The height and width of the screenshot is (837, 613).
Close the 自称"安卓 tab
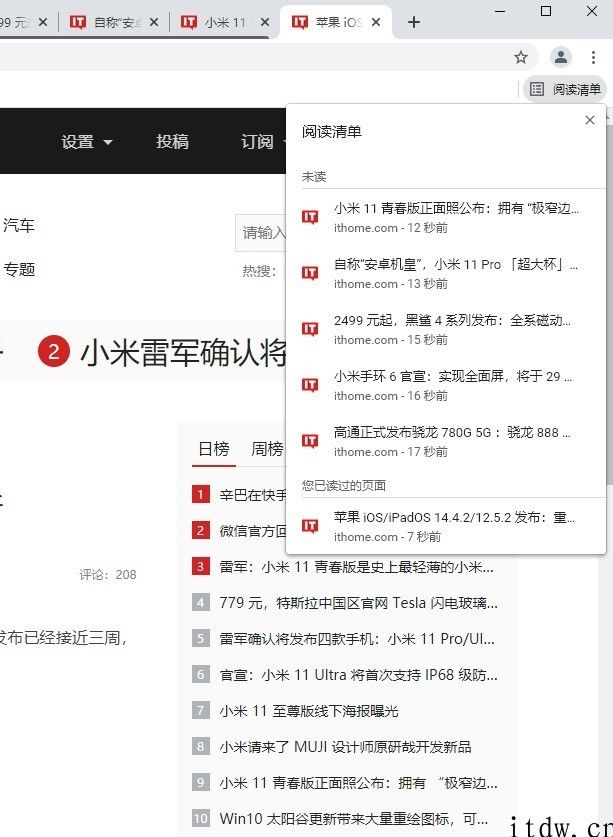tap(154, 22)
